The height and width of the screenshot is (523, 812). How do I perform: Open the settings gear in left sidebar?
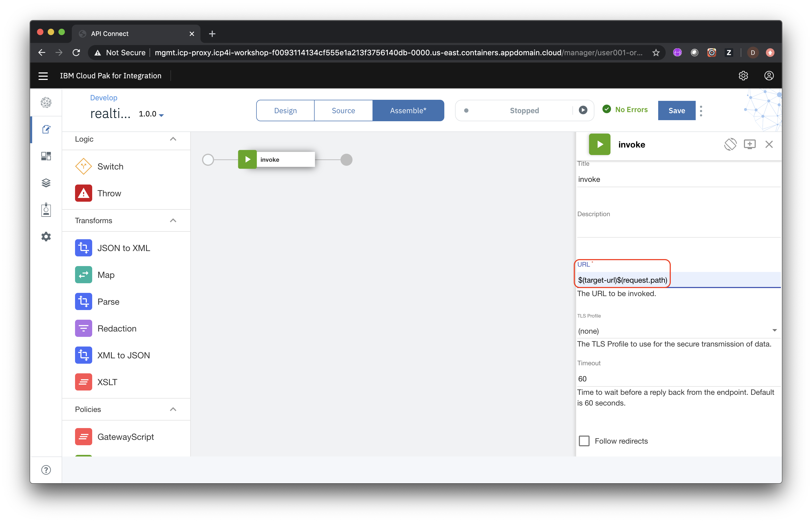[46, 237]
